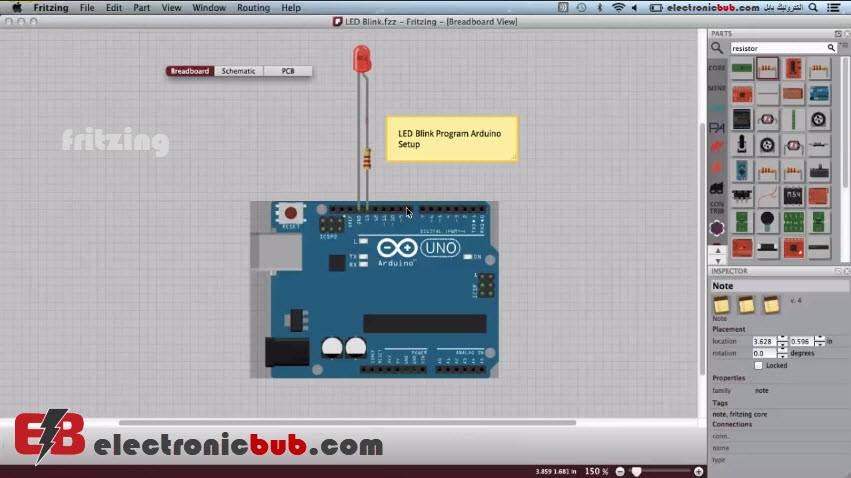This screenshot has width=851, height=478.
Task: Click the search button inside the resistor field
Action: click(x=831, y=48)
